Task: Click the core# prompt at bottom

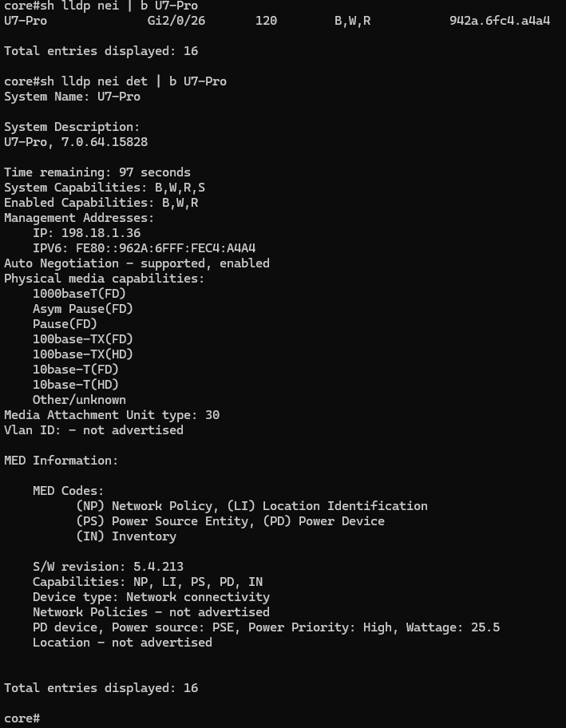Action: [22, 718]
